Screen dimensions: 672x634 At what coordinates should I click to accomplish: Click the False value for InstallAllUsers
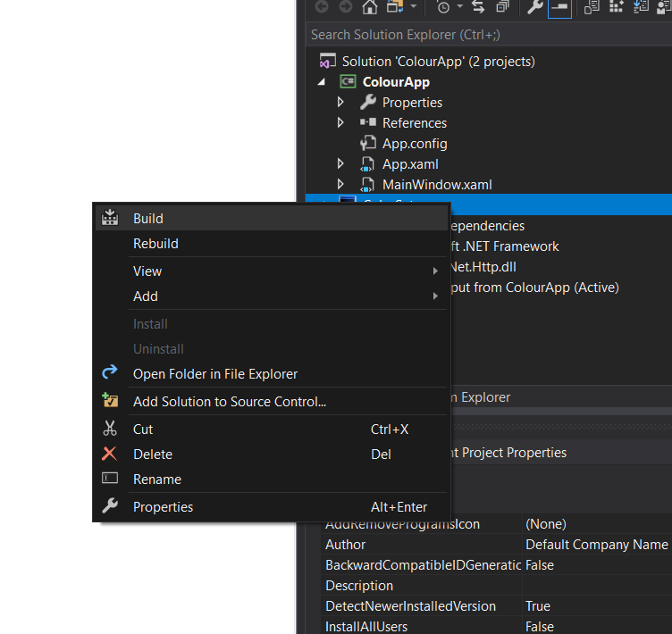click(597, 626)
